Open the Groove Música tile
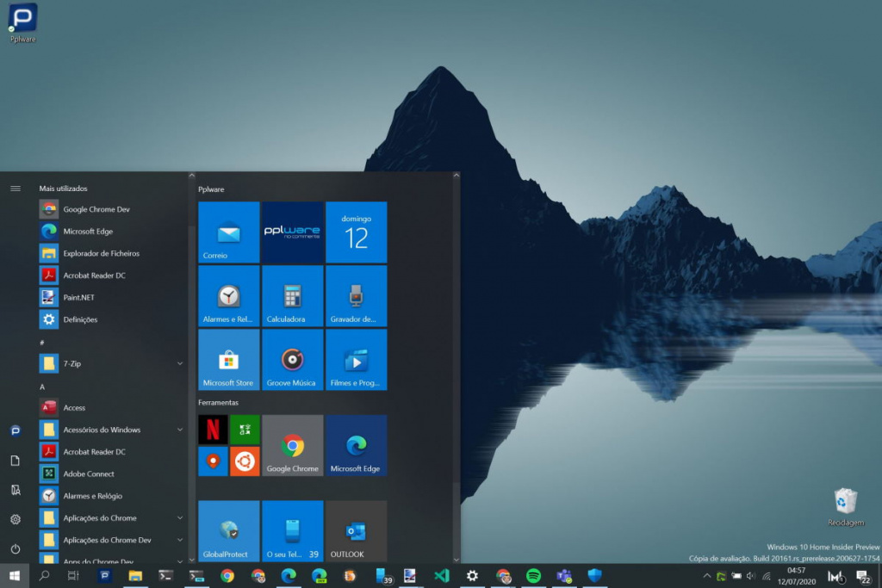This screenshot has width=882, height=588. [x=292, y=360]
